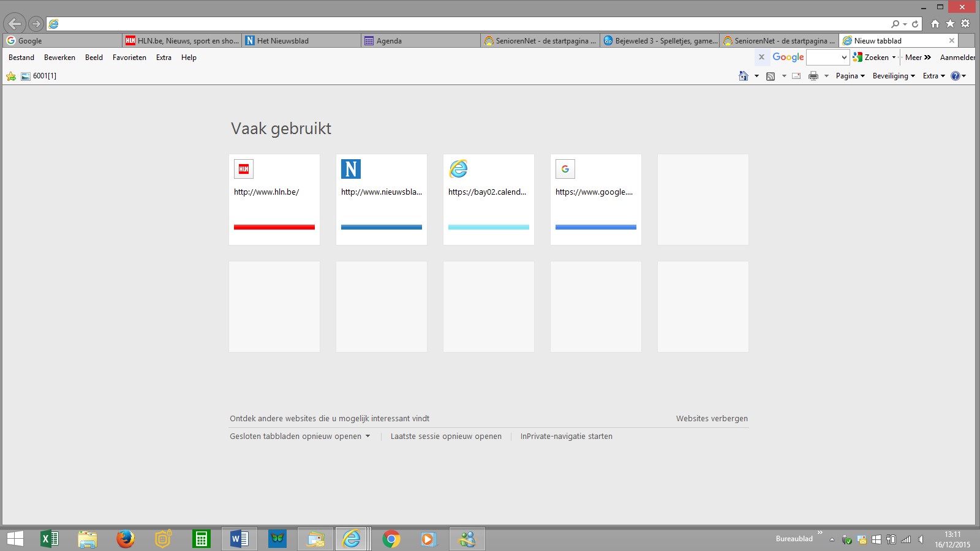
Task: Open the Favorieten menu
Action: [x=129, y=58]
